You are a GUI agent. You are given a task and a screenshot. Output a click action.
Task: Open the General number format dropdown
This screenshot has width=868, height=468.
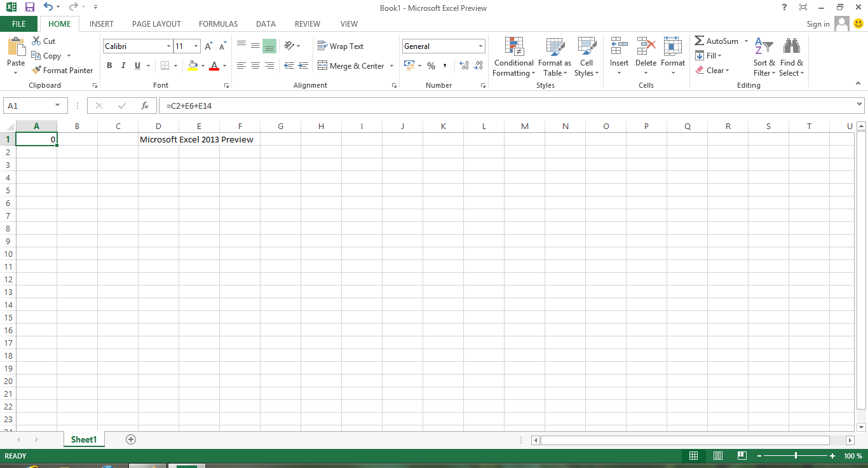pyautogui.click(x=480, y=46)
